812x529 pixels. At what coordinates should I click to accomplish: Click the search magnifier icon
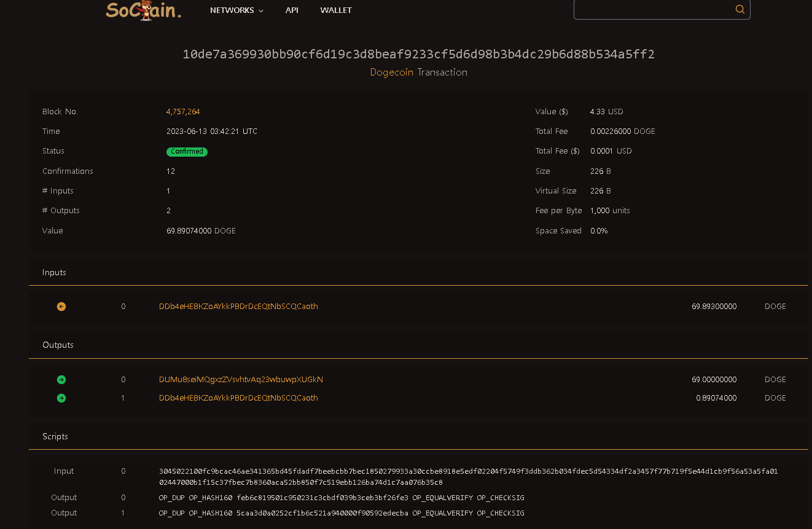[740, 9]
